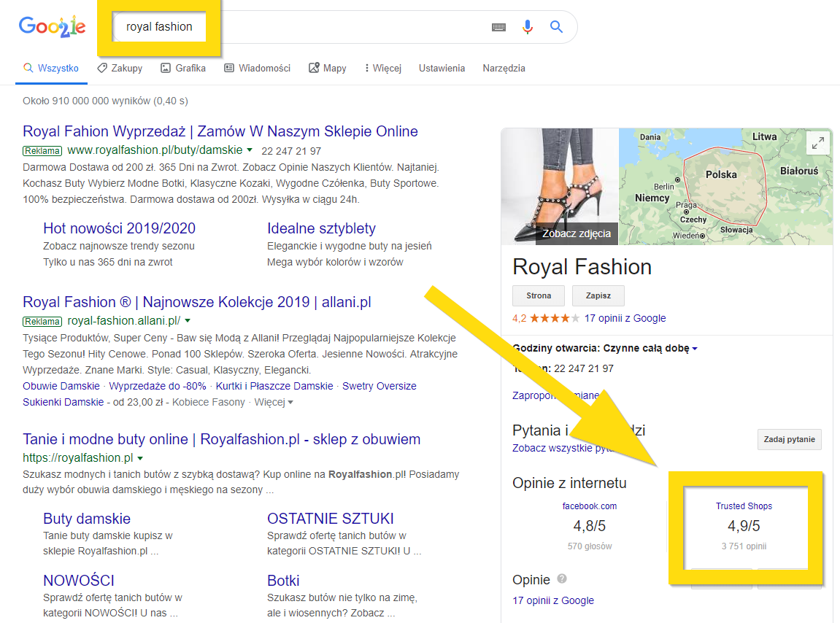Viewport: 840px width, 623px height.
Task: Open Buty damskie sitelink
Action: click(x=87, y=519)
